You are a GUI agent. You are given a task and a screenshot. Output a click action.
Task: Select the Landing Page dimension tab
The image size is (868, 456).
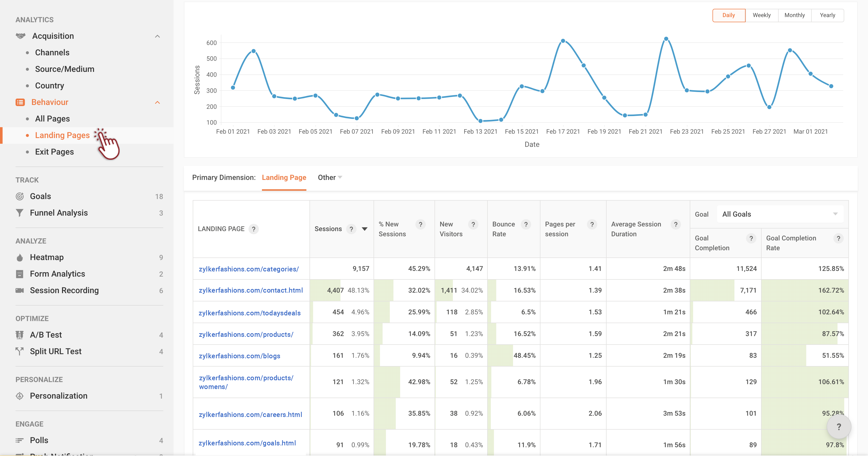(x=284, y=177)
